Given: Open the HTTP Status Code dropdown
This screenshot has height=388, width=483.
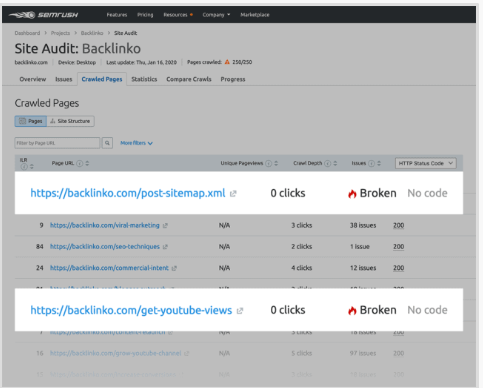Looking at the screenshot, I should [x=426, y=163].
